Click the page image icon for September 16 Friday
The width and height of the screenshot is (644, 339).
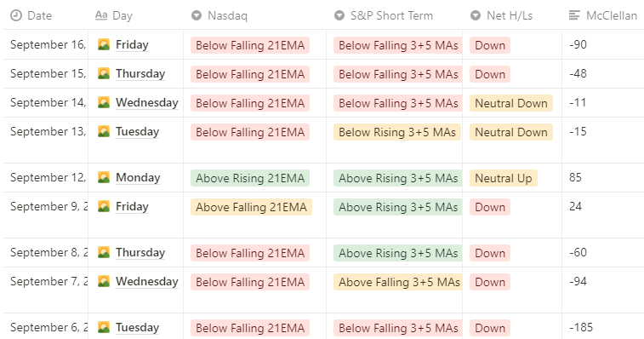tap(104, 44)
